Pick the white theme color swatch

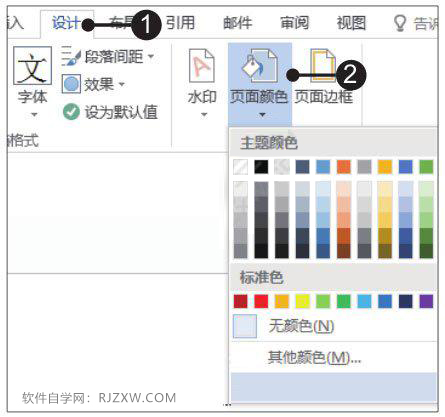tap(240, 167)
